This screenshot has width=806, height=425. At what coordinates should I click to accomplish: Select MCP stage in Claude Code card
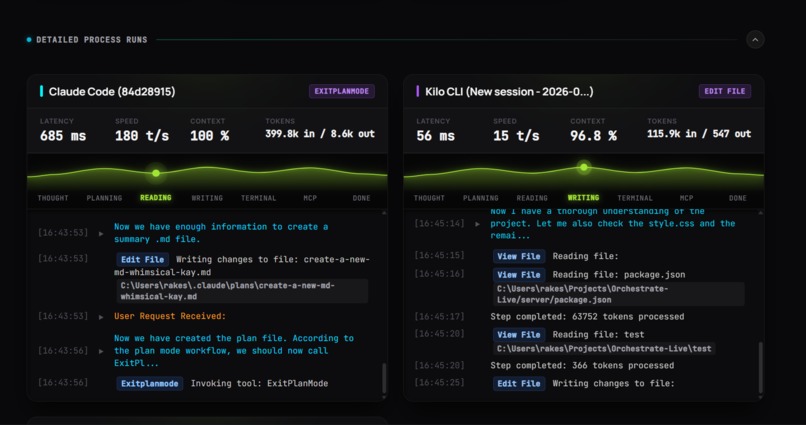[x=310, y=198]
